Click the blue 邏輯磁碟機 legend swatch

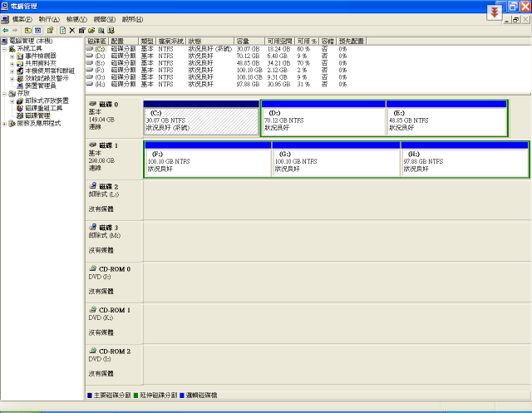tap(182, 396)
